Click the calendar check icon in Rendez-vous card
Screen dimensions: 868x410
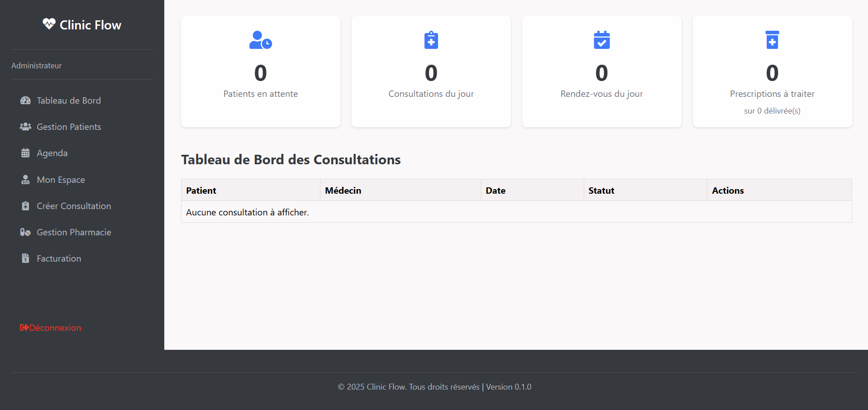pos(601,40)
